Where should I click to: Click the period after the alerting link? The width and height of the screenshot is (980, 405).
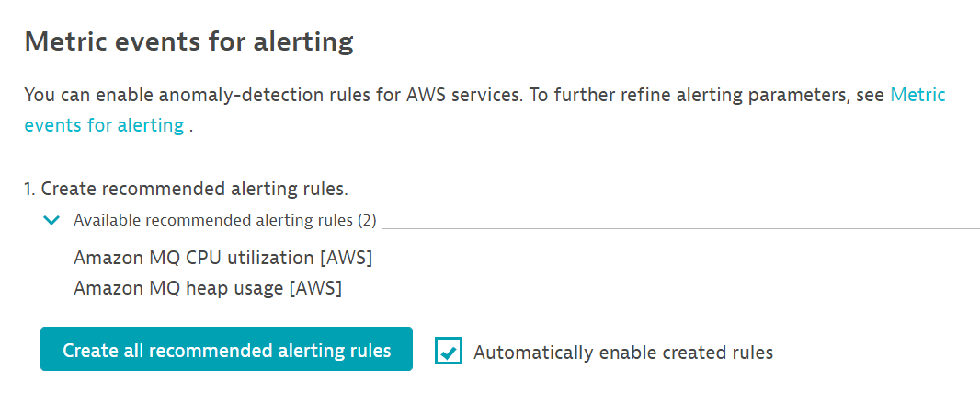tap(191, 127)
